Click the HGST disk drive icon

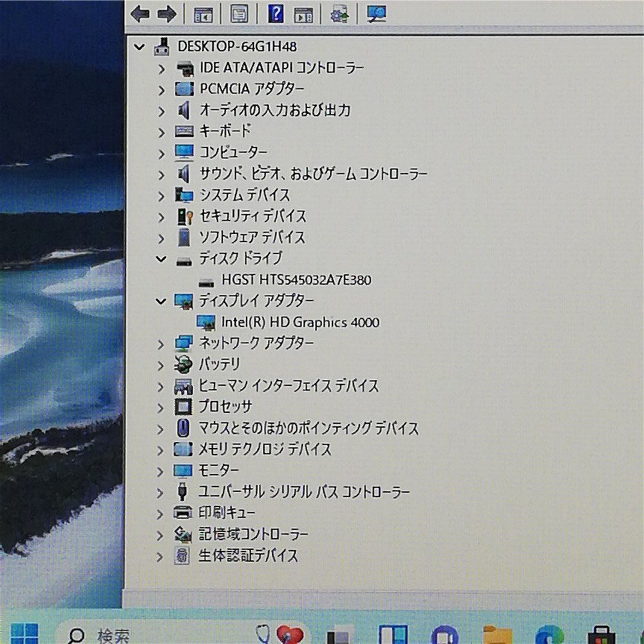pos(206,282)
